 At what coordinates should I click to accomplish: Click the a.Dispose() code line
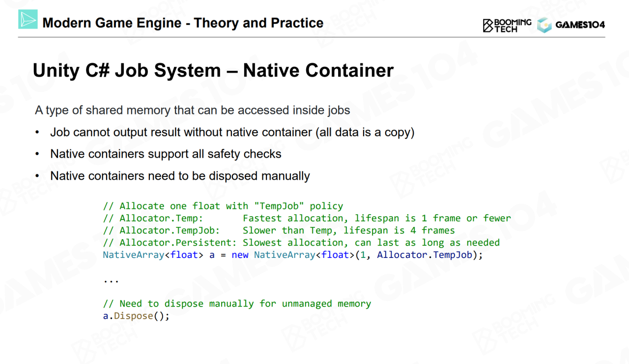point(136,316)
